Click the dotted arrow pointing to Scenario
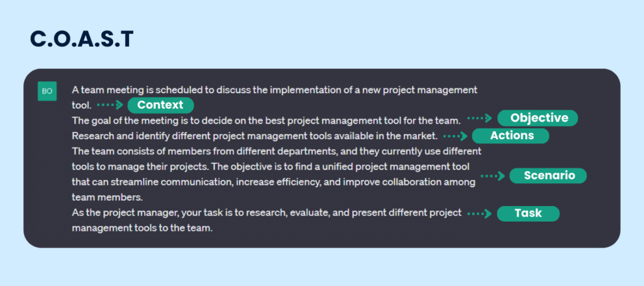644x286 pixels. click(x=492, y=176)
